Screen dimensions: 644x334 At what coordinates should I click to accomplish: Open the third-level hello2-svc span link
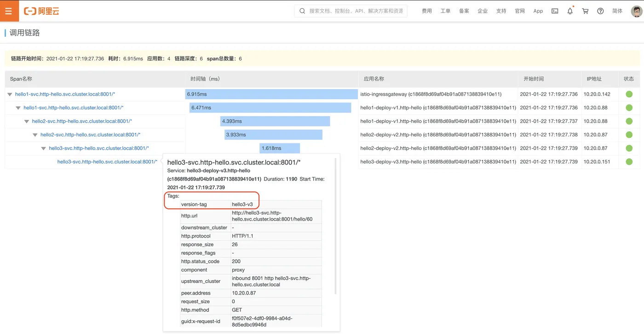(x=82, y=121)
